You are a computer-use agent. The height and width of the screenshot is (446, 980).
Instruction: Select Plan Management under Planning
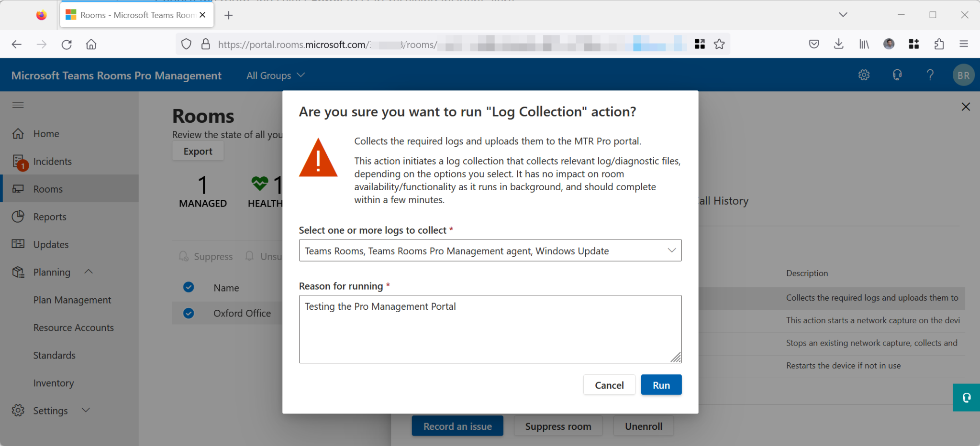[x=72, y=300]
